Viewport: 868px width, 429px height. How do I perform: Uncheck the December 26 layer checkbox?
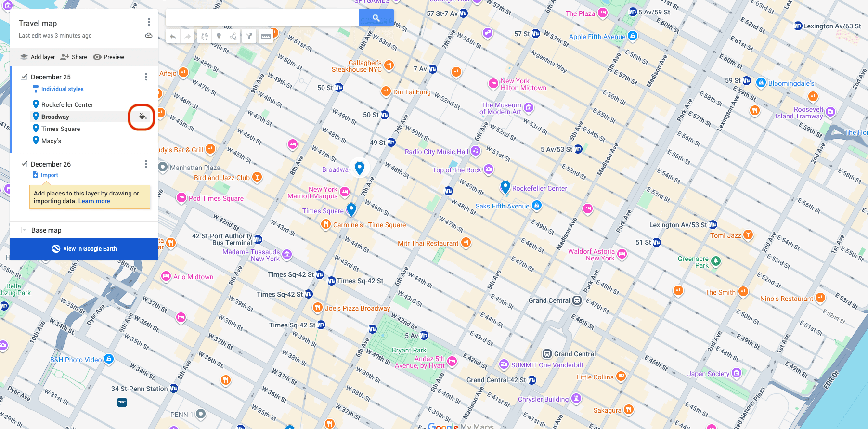pos(24,164)
